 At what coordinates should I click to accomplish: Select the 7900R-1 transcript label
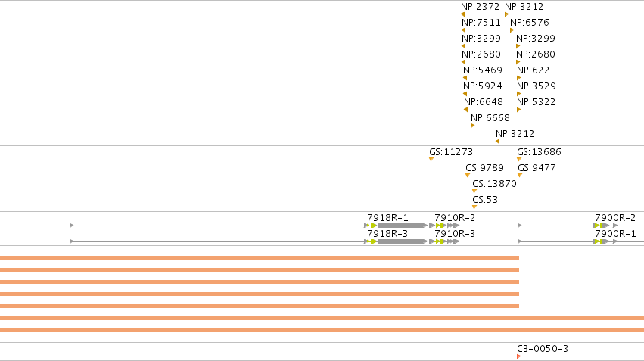tap(615, 234)
